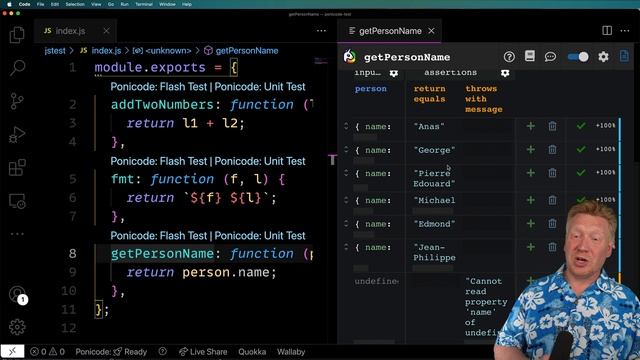
Task: Open Ponicode settings gear icon
Action: [603, 57]
